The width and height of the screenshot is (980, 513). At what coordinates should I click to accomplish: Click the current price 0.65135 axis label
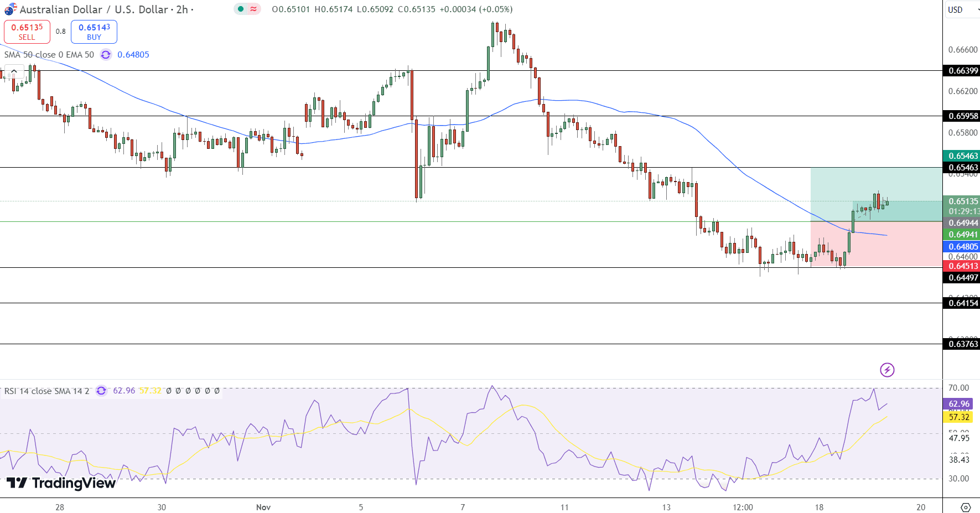(962, 201)
